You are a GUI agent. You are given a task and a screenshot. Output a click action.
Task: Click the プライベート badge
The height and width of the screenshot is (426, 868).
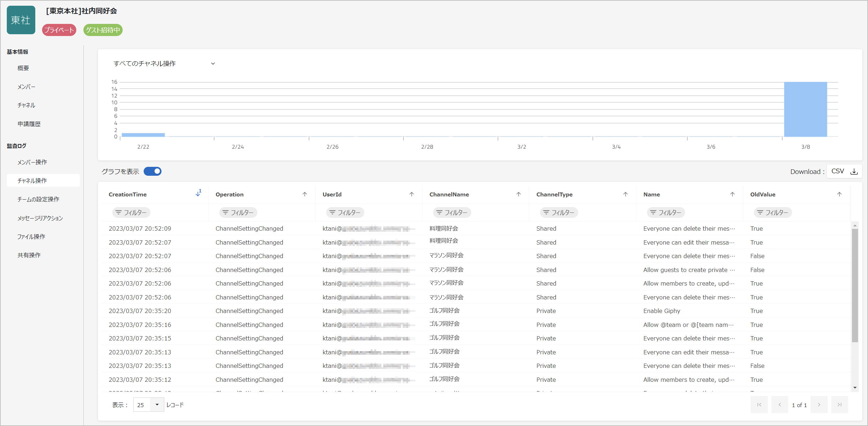(x=59, y=30)
